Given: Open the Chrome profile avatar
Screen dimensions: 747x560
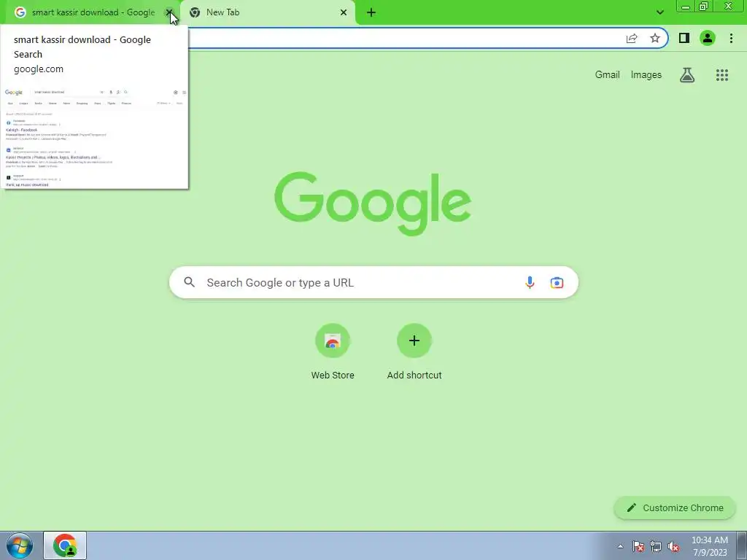Looking at the screenshot, I should coord(708,38).
